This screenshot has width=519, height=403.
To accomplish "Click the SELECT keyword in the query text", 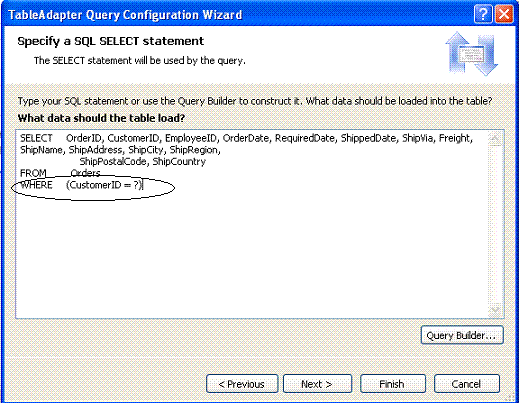I will 36,138.
